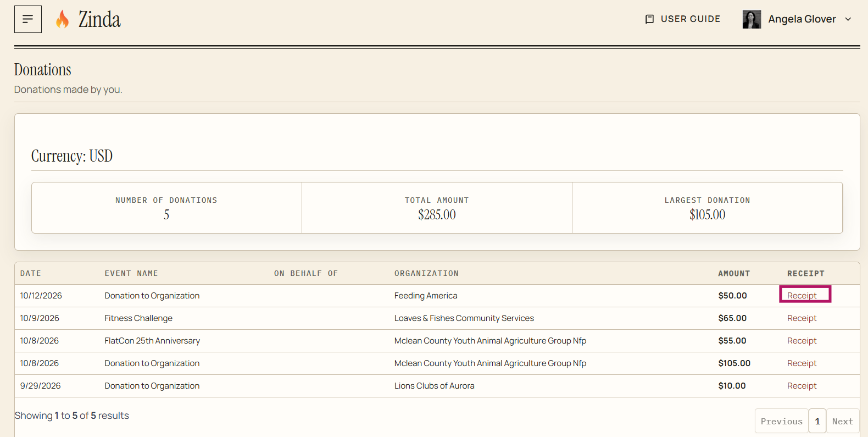This screenshot has height=437, width=868.
Task: Click the Total Amount $285.00 stat
Action: [x=437, y=208]
